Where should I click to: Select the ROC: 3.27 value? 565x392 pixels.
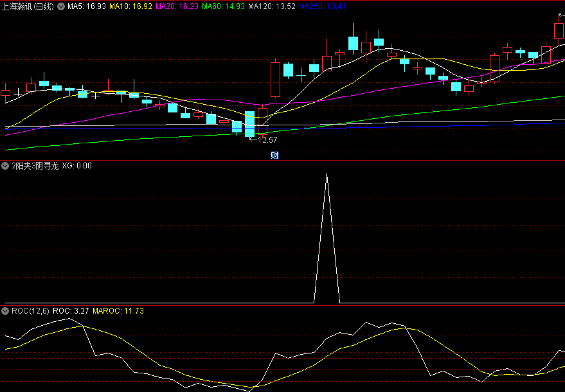tap(71, 311)
